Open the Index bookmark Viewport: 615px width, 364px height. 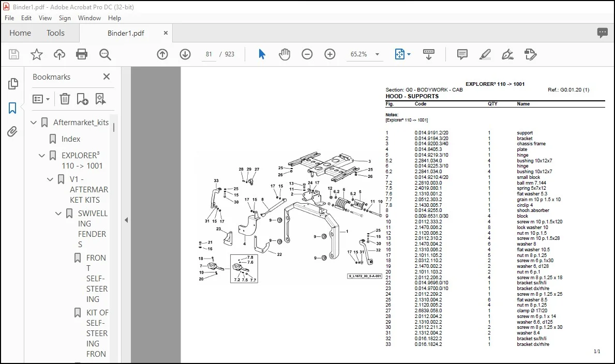[x=70, y=139]
